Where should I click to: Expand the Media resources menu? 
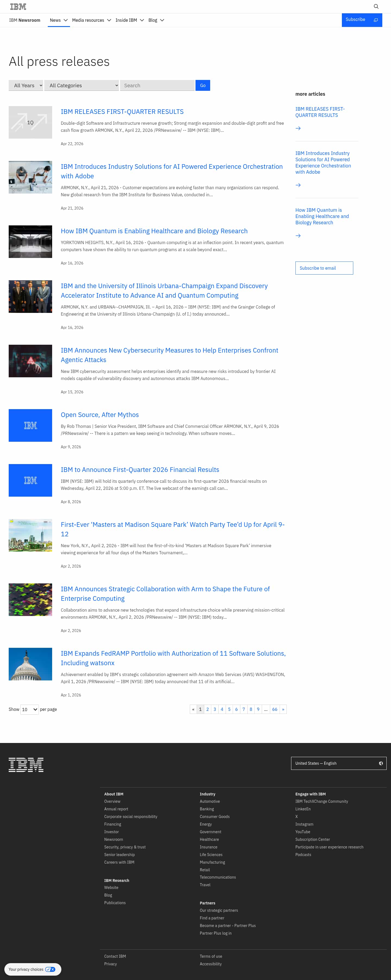point(91,20)
